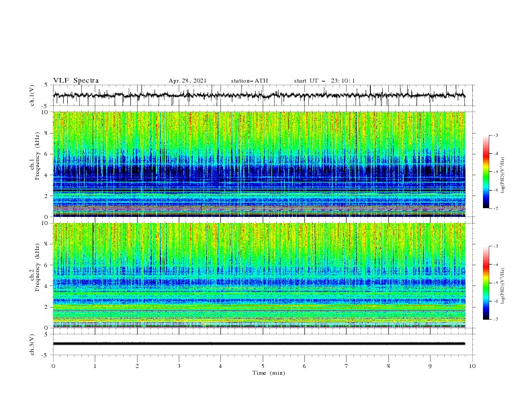Click the "2" kHz tick on ch.2 axis
The width and height of the screenshot is (532, 411).
pos(47,307)
